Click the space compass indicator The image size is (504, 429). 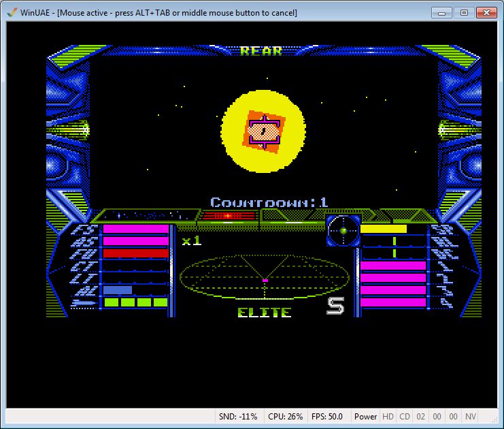343,230
